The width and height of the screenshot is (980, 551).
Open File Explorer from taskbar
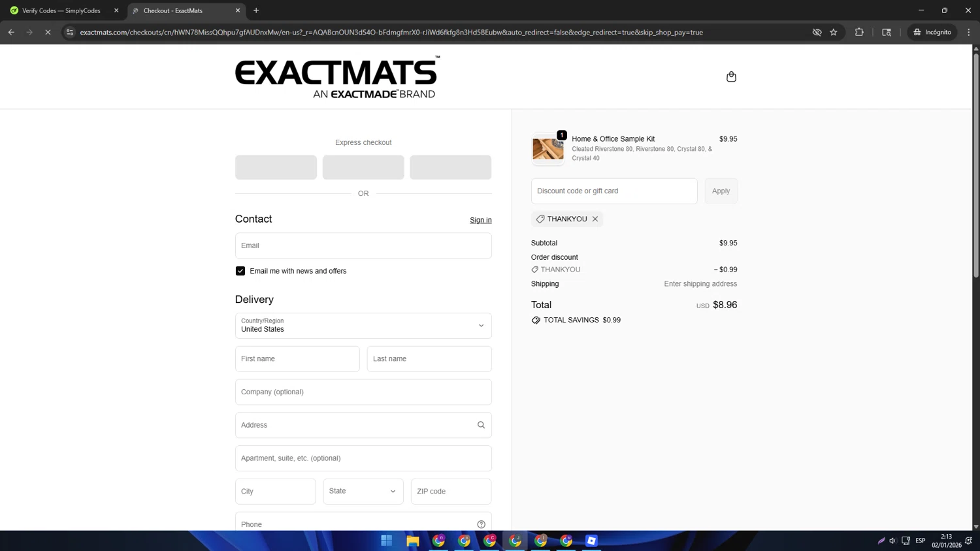point(412,541)
